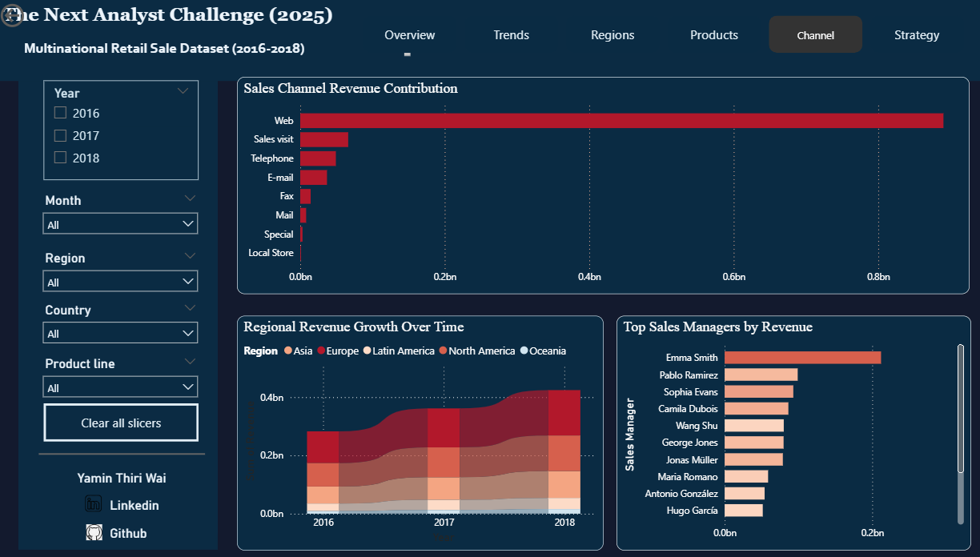The height and width of the screenshot is (557, 980).
Task: Collapse the Year slicer using its chevron
Action: (x=183, y=91)
